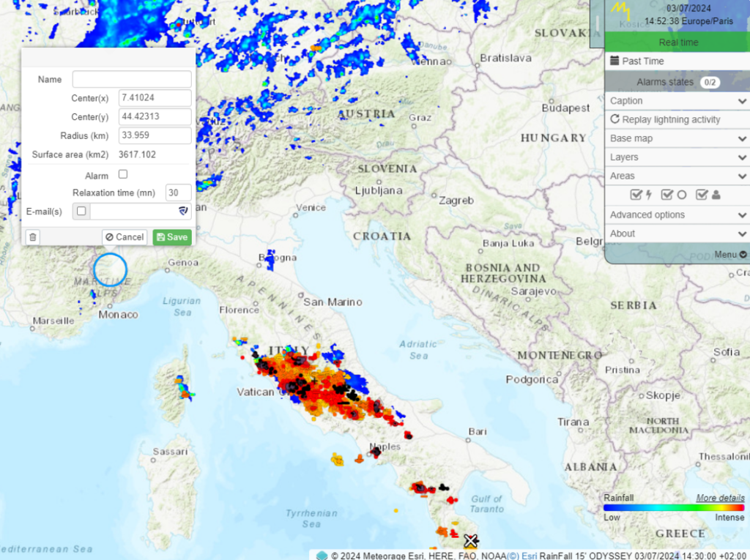
Task: Open the Base map dropdown
Action: [676, 138]
